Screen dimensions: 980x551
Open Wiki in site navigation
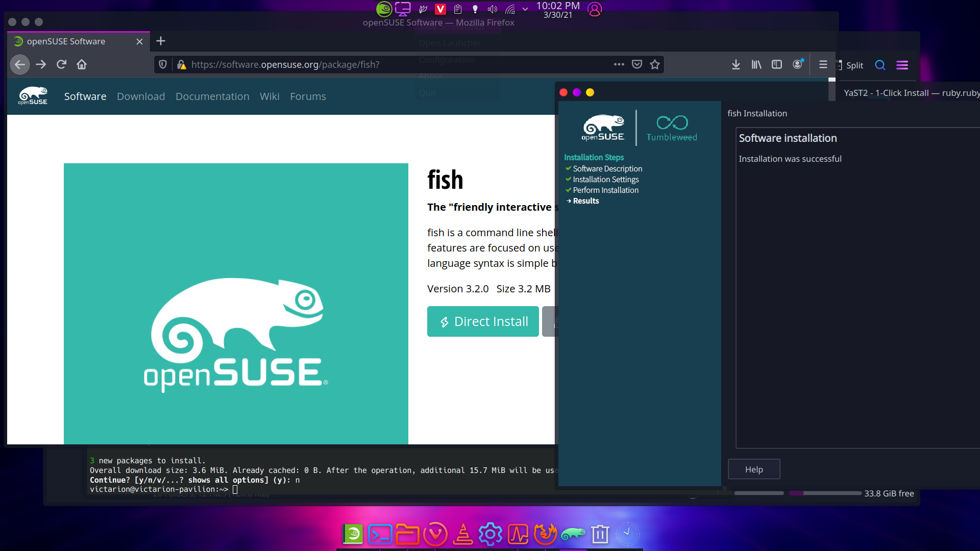pos(269,96)
